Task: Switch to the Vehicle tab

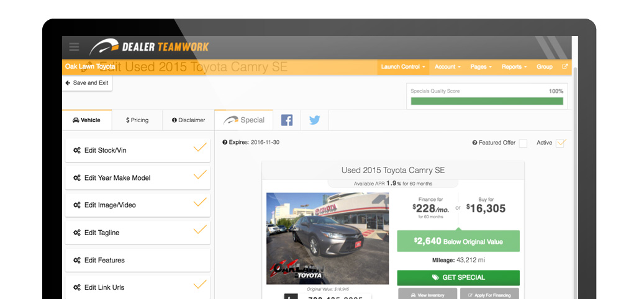Action: pyautogui.click(x=87, y=120)
